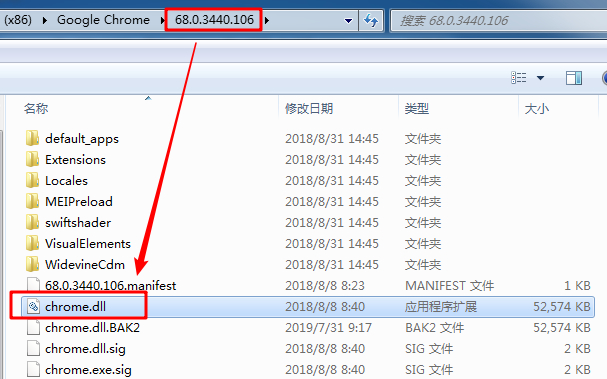Select the 68.0.3440.106.manifest file name
This screenshot has height=379, width=607.
coord(110,285)
